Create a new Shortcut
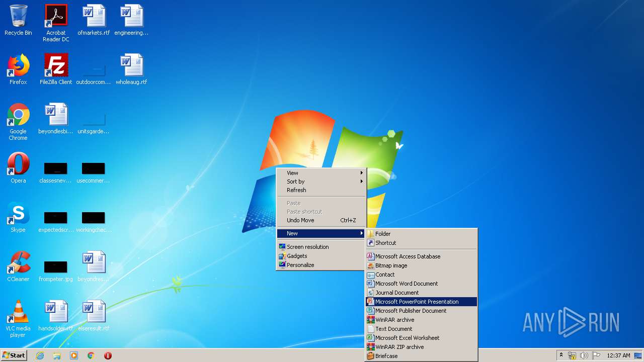The height and width of the screenshot is (362, 644). (421, 243)
